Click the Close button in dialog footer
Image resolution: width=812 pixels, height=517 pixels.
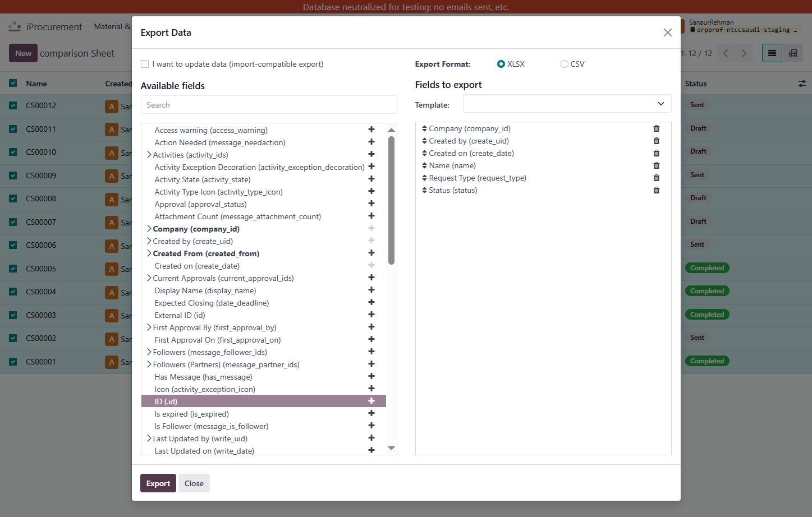(194, 483)
